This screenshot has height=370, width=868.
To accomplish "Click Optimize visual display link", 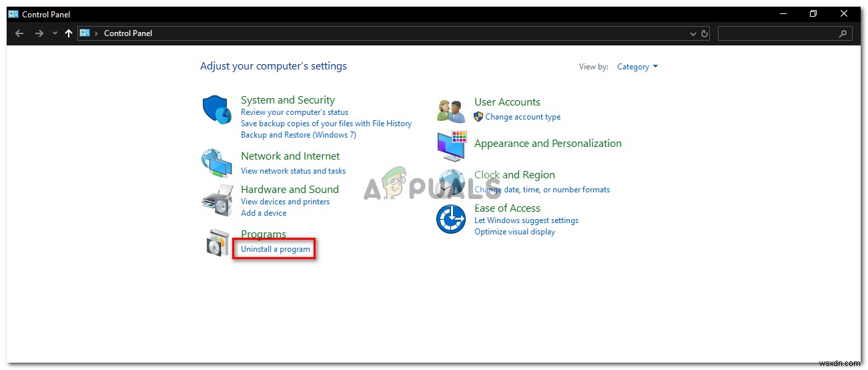I will point(514,232).
